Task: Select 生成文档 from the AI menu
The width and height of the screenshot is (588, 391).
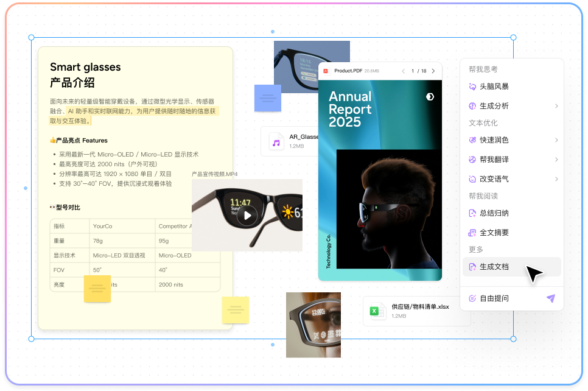Action: (x=494, y=267)
